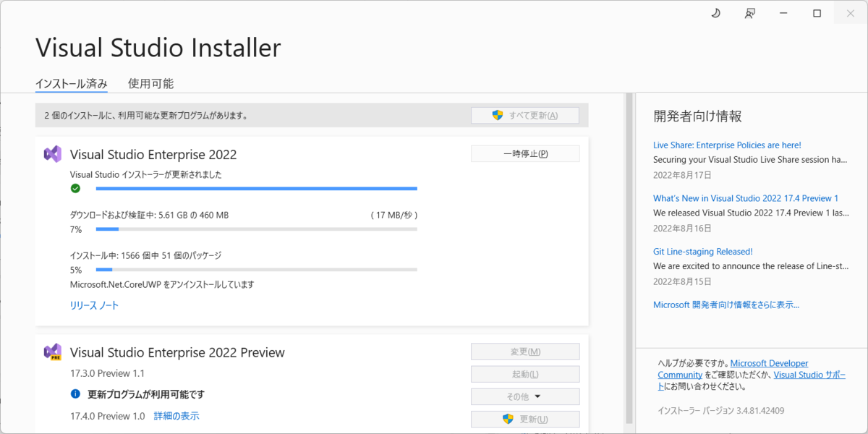The image size is (868, 434).
Task: Open the Visual Studio サポート link
Action: point(809,375)
